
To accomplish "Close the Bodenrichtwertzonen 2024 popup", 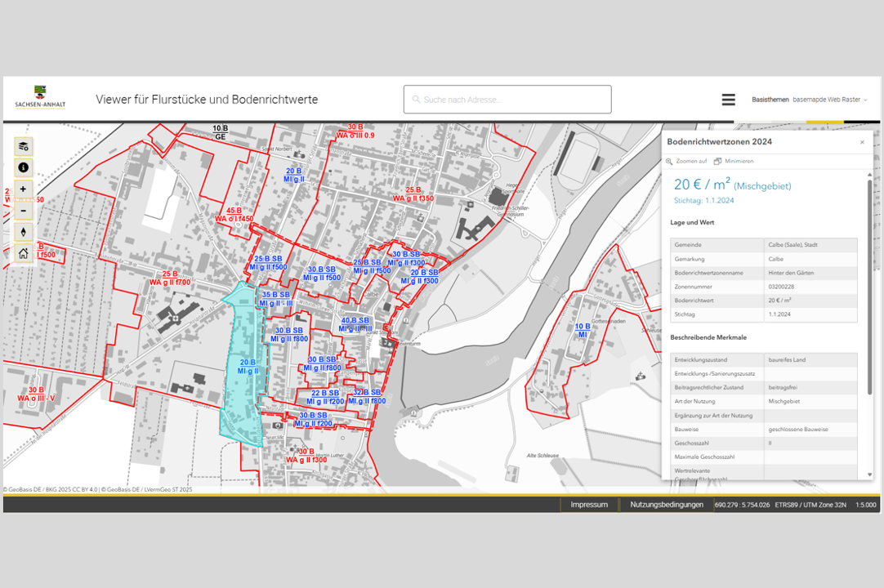I will click(x=862, y=142).
